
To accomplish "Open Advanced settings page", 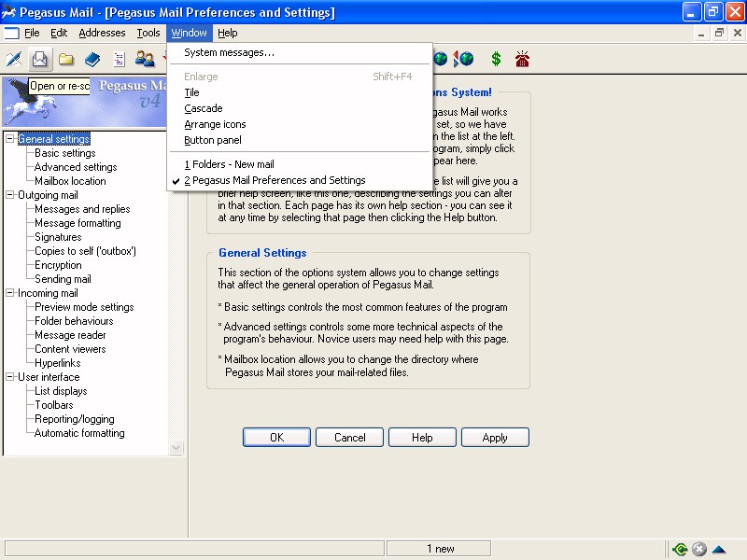I will click(x=76, y=167).
